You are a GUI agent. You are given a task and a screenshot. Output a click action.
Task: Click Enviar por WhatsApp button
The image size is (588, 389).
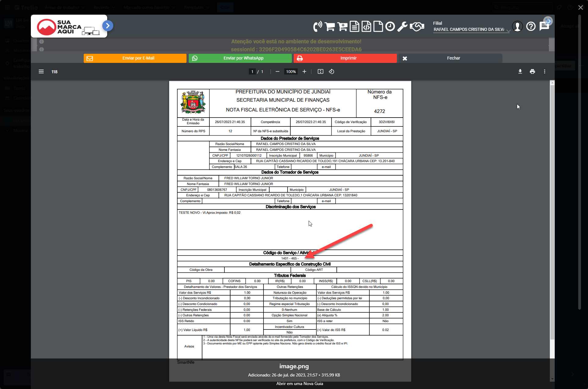(x=240, y=58)
